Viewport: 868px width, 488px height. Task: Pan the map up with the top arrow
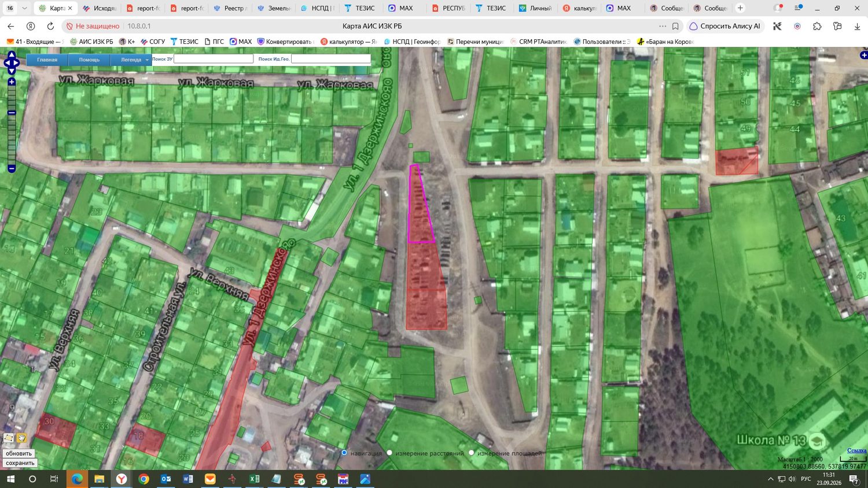point(12,56)
